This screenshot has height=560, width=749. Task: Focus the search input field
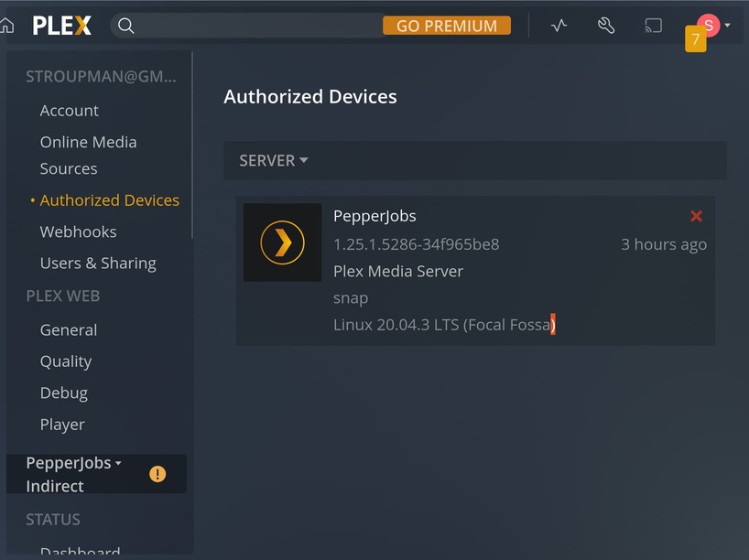pyautogui.click(x=256, y=26)
